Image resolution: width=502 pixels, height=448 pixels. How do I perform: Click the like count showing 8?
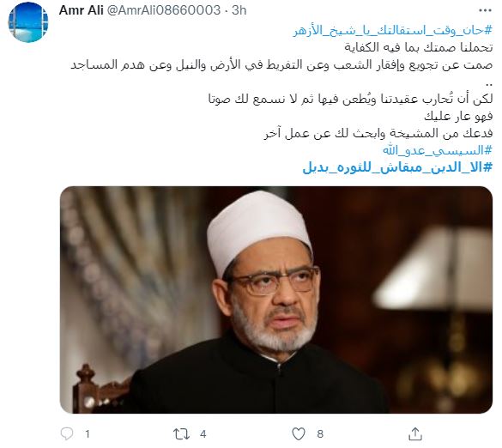[320, 434]
